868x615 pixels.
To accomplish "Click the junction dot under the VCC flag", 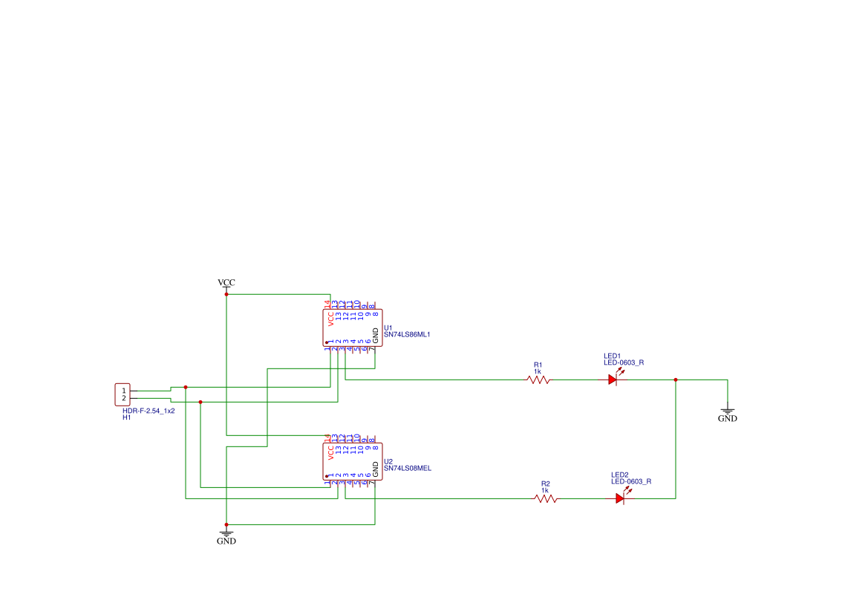I will point(226,294).
